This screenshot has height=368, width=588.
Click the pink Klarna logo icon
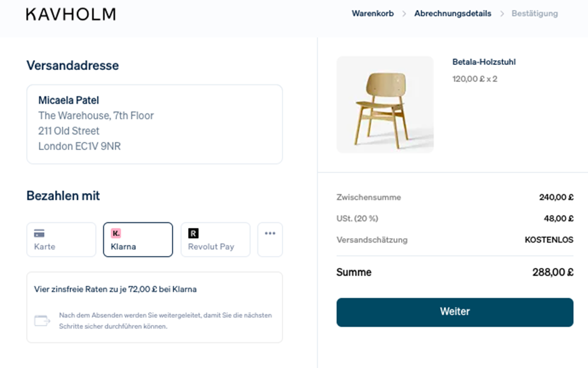click(x=116, y=233)
